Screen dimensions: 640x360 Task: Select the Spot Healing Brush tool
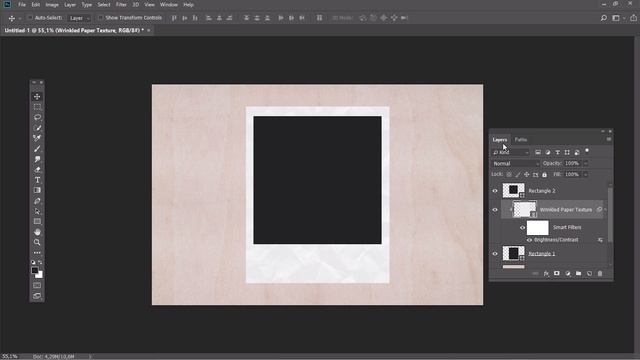(x=37, y=138)
